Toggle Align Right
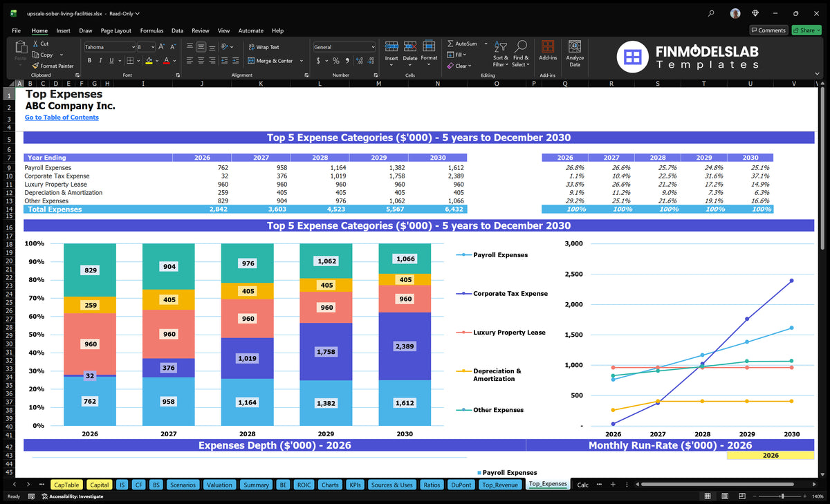The height and width of the screenshot is (504, 830). pos(212,61)
